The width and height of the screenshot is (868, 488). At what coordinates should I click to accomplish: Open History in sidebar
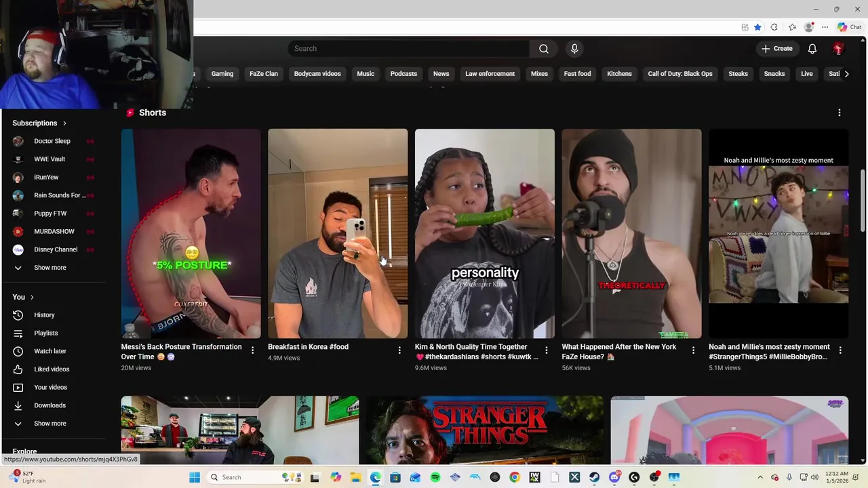pos(53,315)
